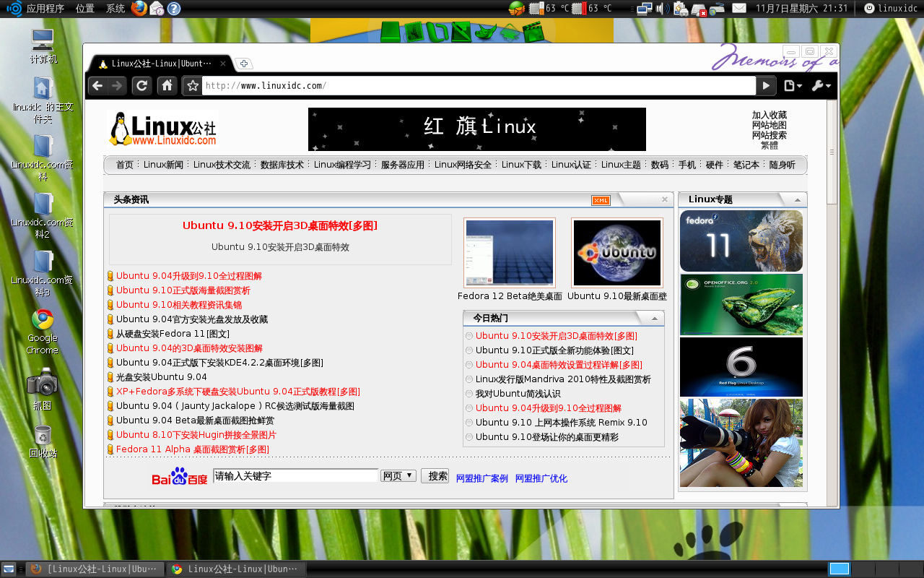Screen dimensions: 924x578
Task: Select the radio bullet beside 我对Ubuntu简浅认识
Action: click(469, 394)
